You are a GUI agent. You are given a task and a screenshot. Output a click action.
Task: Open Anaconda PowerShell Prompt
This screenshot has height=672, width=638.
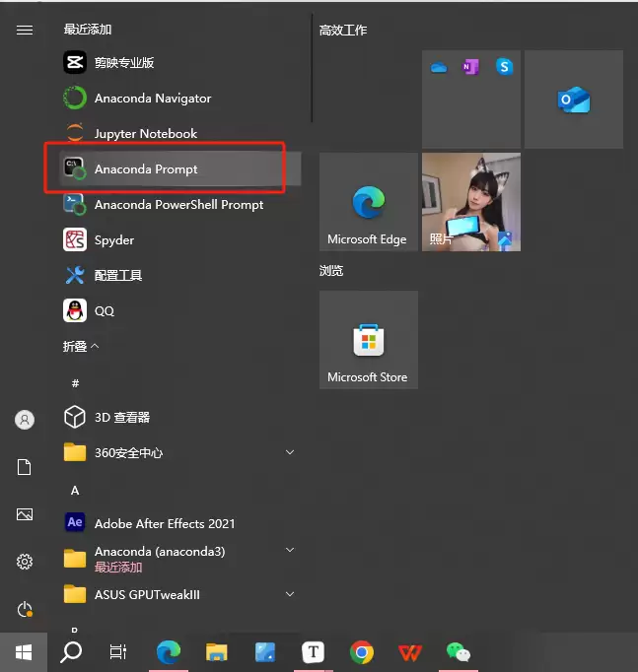click(x=180, y=204)
